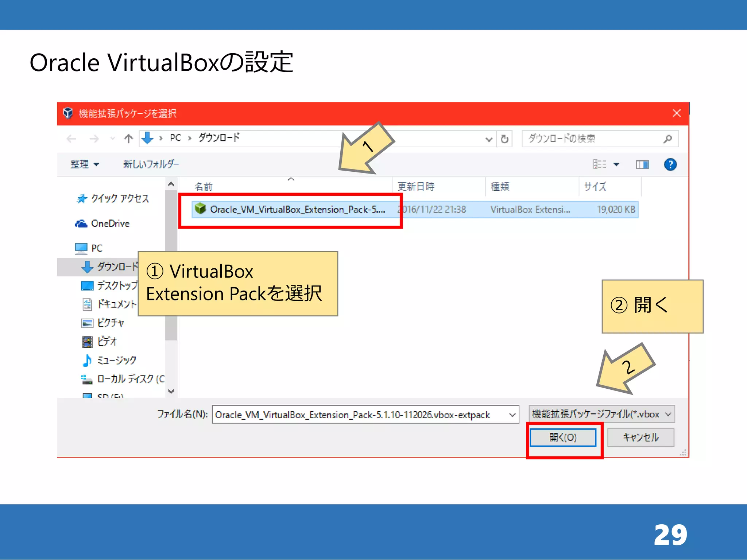Open Help with the question mark icon
The image size is (747, 560).
[670, 164]
